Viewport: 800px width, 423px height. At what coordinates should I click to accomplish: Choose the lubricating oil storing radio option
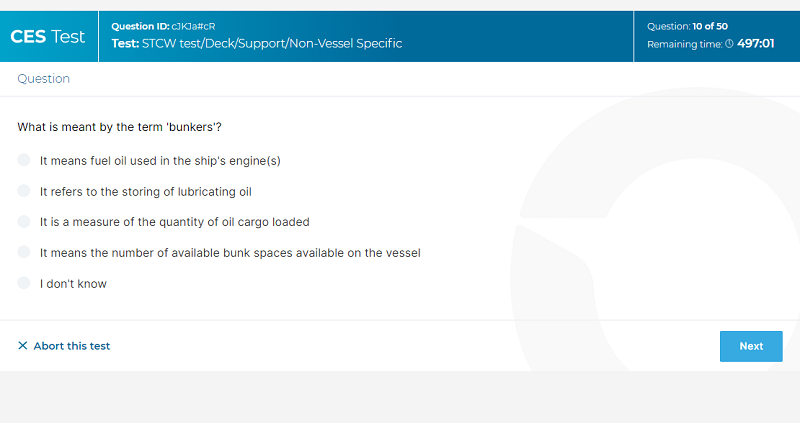pyautogui.click(x=23, y=191)
